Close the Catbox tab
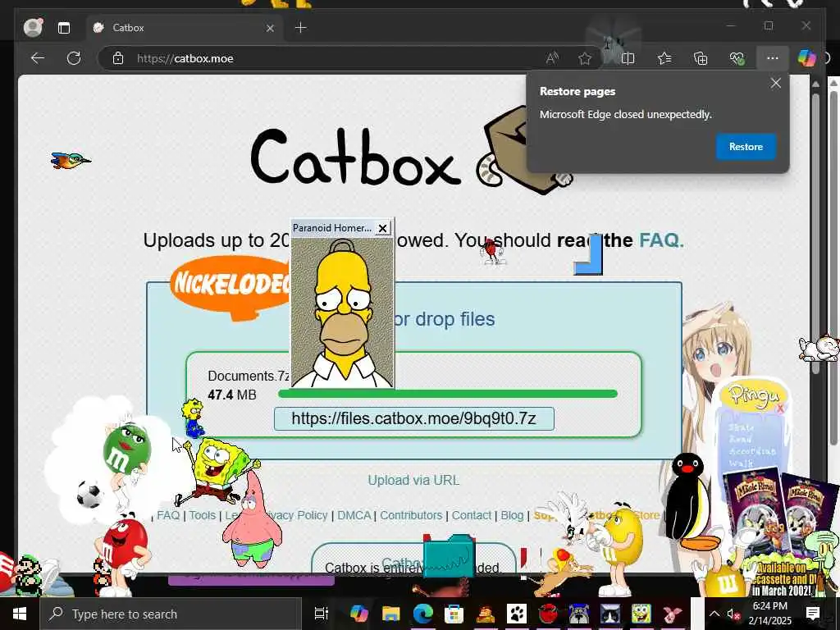Viewport: 840px width, 630px height. click(x=270, y=28)
